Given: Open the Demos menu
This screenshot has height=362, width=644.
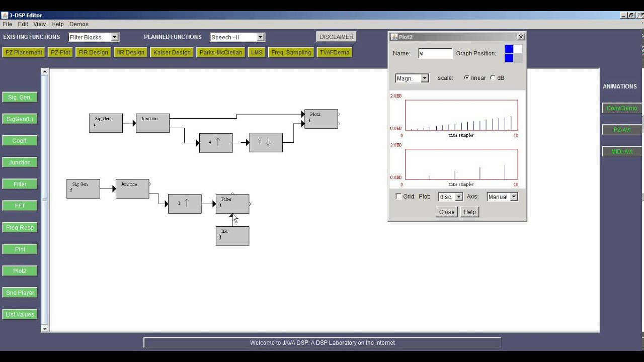Looking at the screenshot, I should click(x=79, y=24).
